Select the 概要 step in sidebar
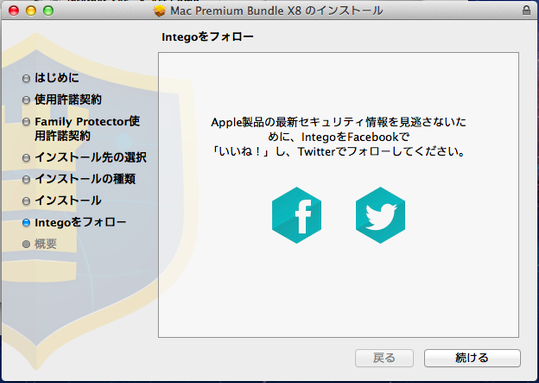Viewport: 539px width, 383px height. (x=45, y=244)
